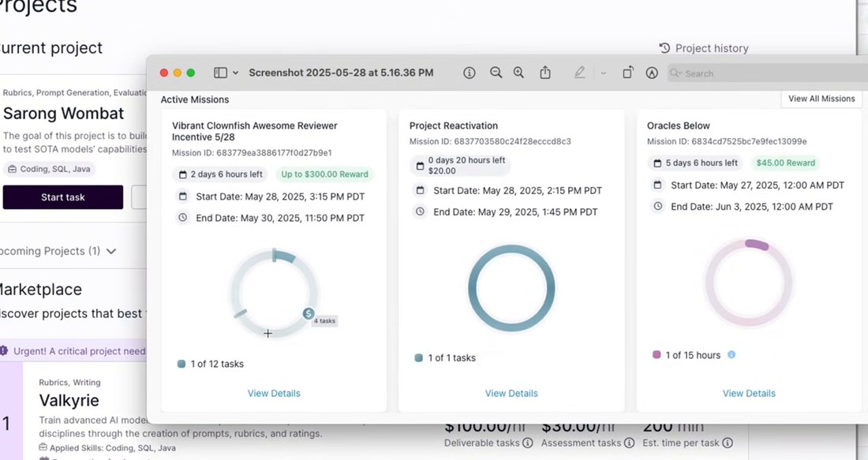Close the Preview window with red button
Screen dimensions: 868x460
click(164, 73)
